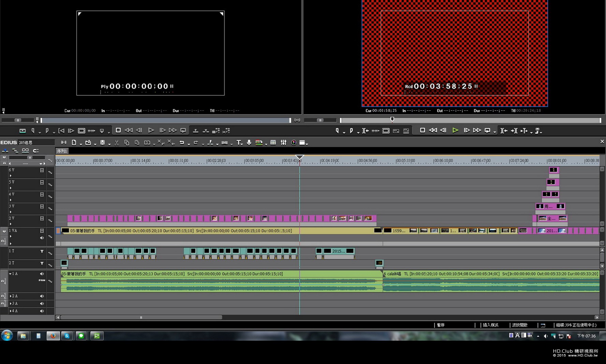Toggle insert/overwrite mode icon

pos(5,151)
